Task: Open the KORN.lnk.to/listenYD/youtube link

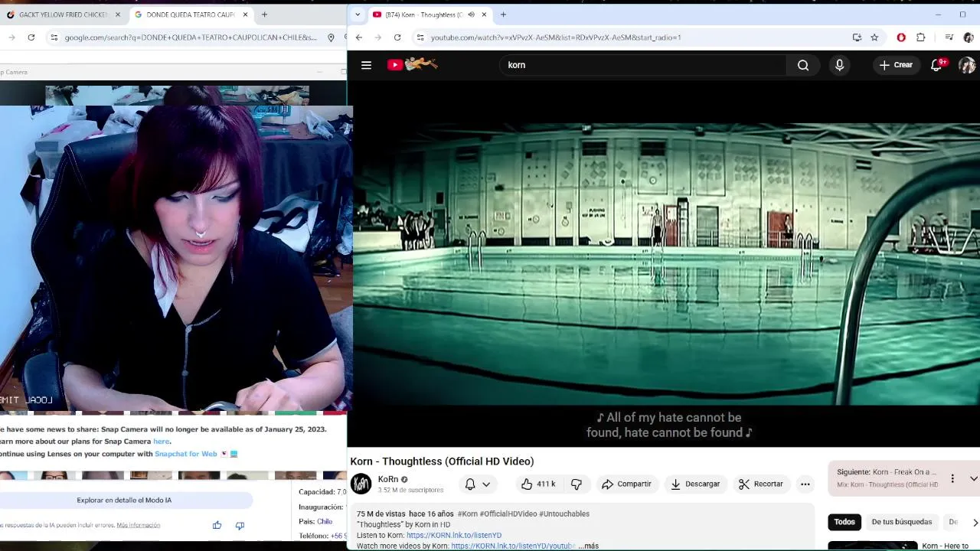Action: click(513, 546)
